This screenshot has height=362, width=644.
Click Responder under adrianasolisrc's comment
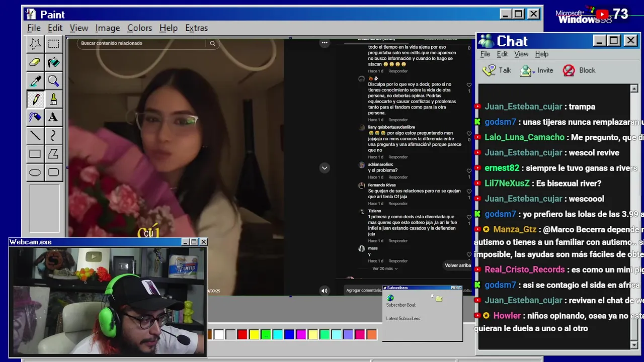(x=398, y=177)
